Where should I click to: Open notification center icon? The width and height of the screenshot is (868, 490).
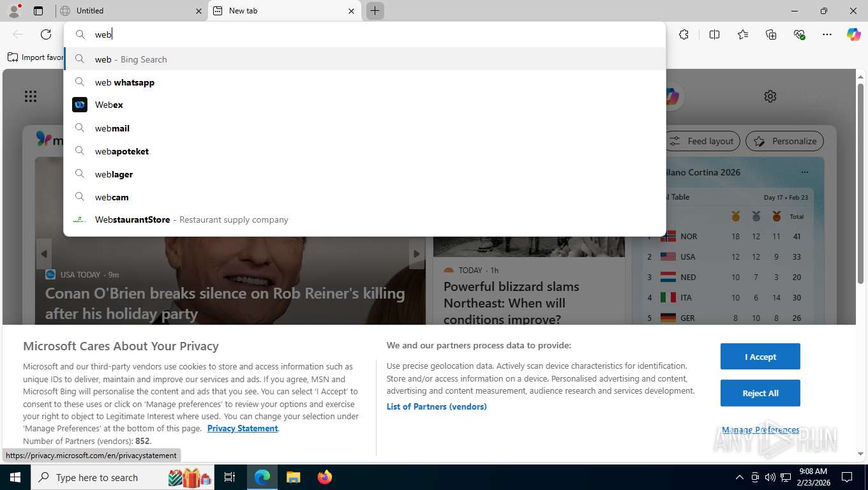[x=847, y=477]
